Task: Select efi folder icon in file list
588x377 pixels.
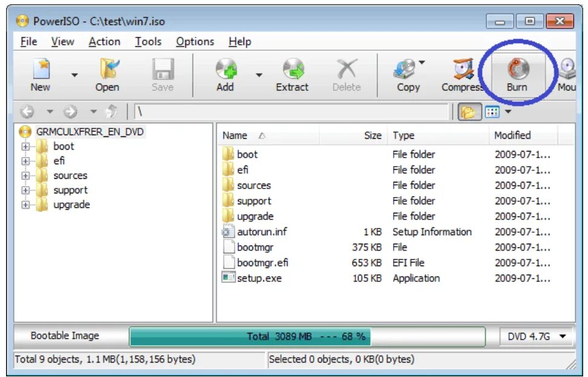Action: click(228, 170)
